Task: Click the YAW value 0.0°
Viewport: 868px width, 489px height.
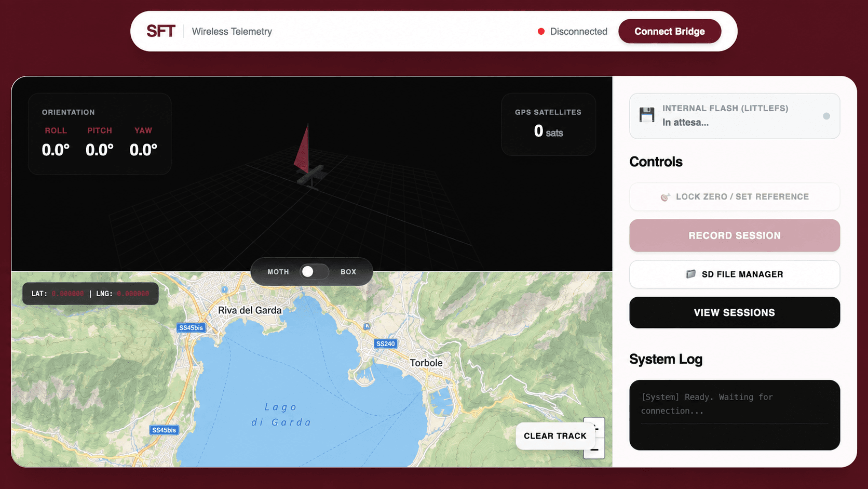Action: [x=143, y=150]
